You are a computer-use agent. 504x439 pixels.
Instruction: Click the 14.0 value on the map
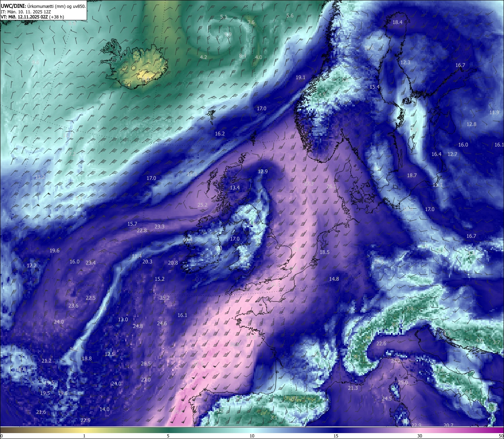[104, 409]
